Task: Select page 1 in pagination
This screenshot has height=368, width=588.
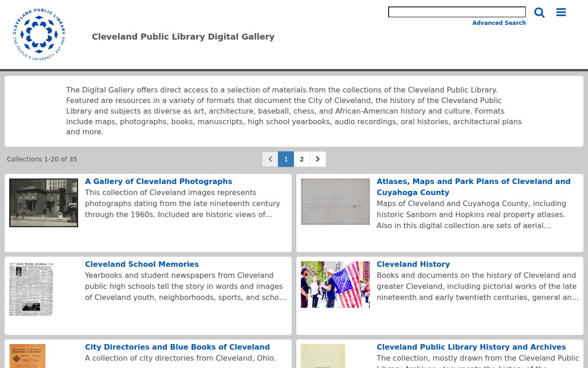Action: coord(286,159)
